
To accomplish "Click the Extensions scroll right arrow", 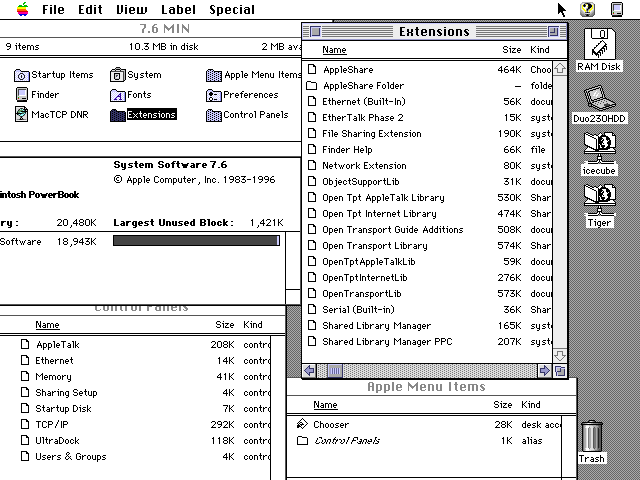I will 544,371.
